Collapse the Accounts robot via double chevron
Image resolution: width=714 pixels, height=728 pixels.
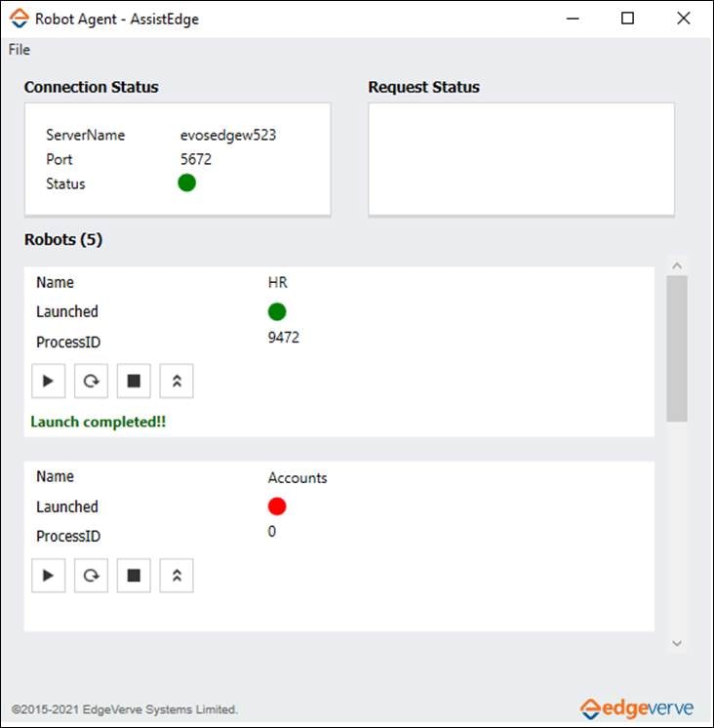pyautogui.click(x=177, y=576)
